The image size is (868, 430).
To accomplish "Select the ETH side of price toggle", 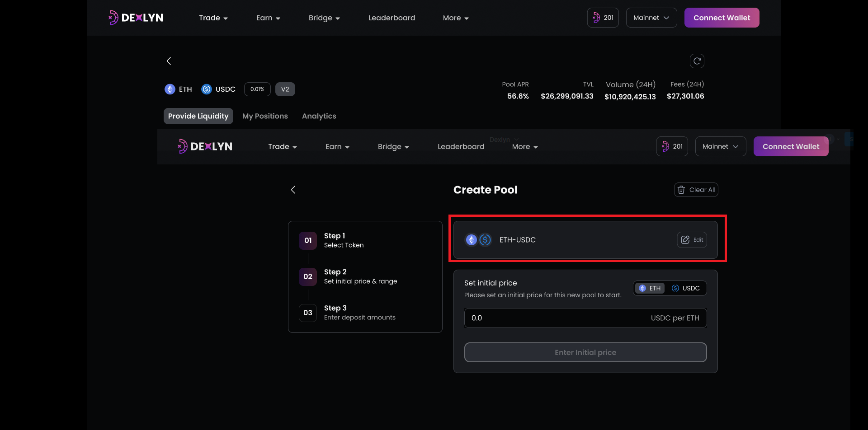I will coord(650,288).
